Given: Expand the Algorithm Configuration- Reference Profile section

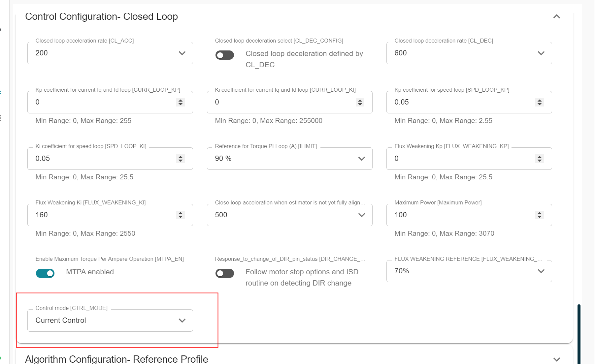Looking at the screenshot, I should (556, 359).
